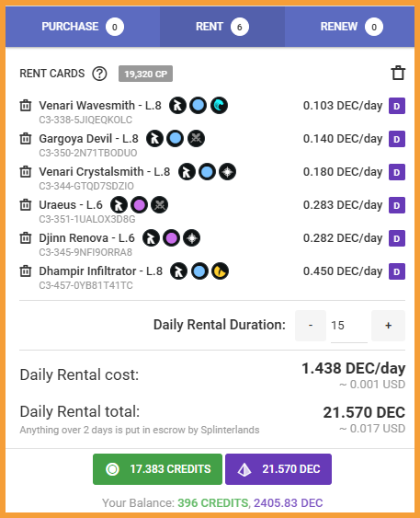This screenshot has height=518, width=420.
Task: Click the Dhampir Infiltrator - L.8 card name
Action: click(100, 271)
